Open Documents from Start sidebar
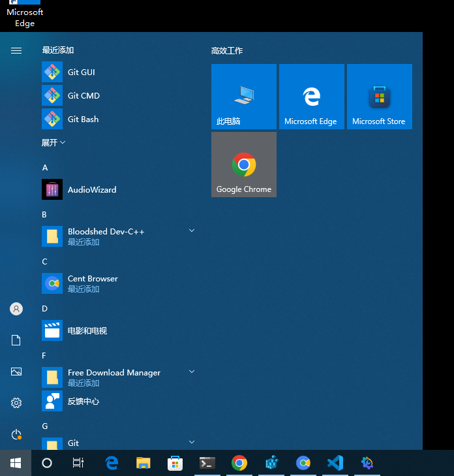454x476 pixels. 16,340
